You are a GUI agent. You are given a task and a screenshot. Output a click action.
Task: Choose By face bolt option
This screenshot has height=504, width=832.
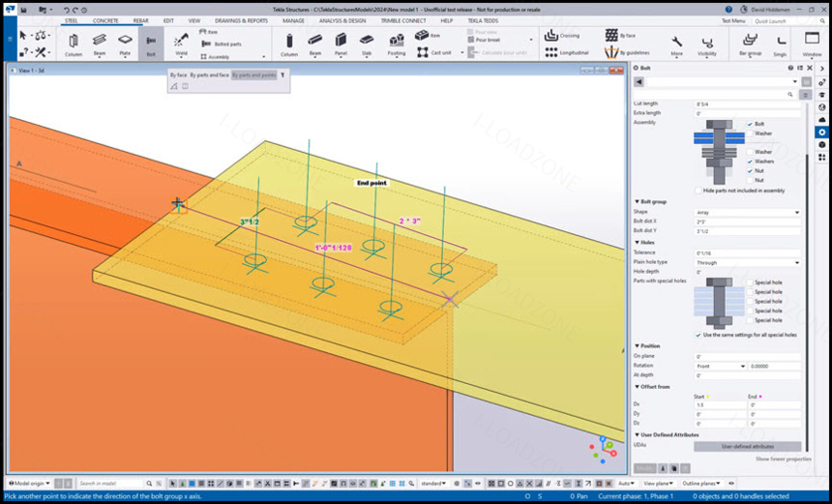pyautogui.click(x=178, y=75)
